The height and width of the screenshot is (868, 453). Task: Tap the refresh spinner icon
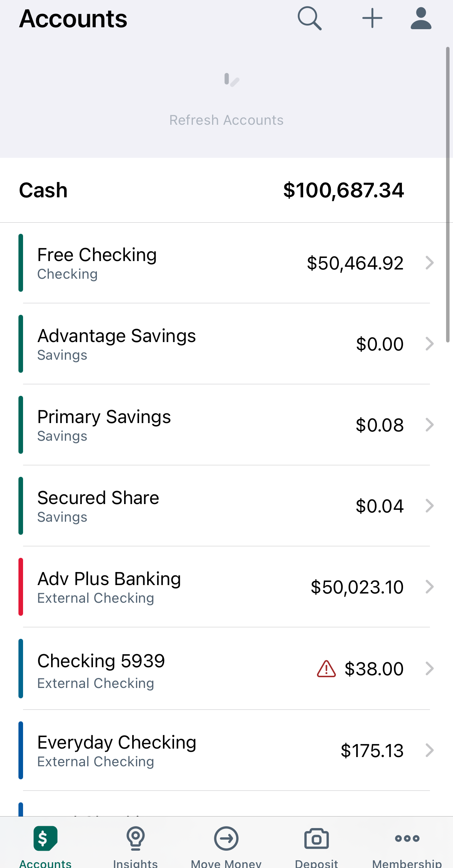(x=231, y=80)
